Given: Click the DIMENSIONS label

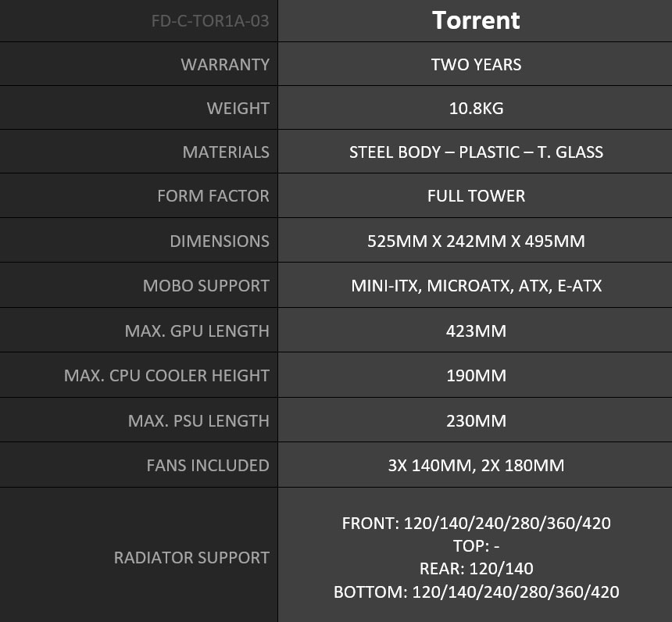Looking at the screenshot, I should click(220, 241).
